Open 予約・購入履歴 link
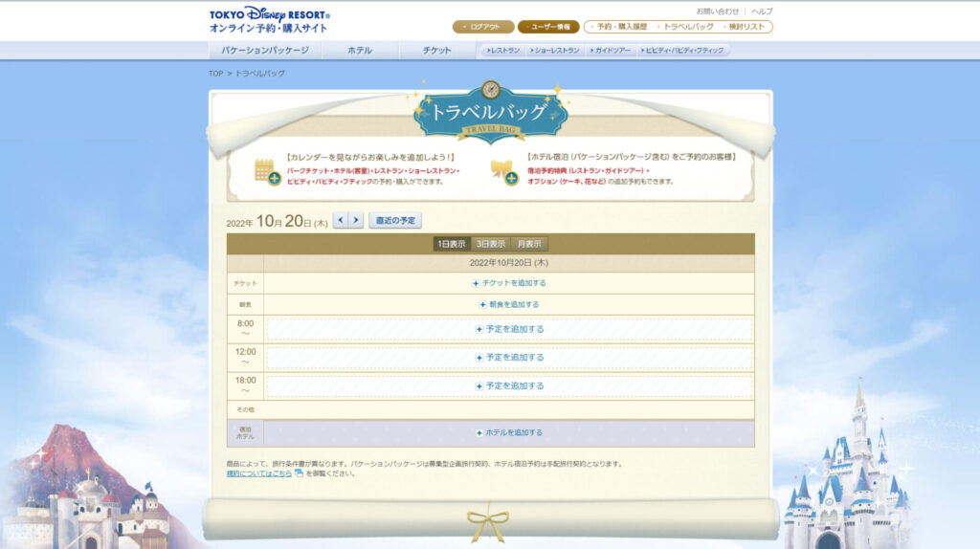This screenshot has width=980, height=549. click(621, 27)
